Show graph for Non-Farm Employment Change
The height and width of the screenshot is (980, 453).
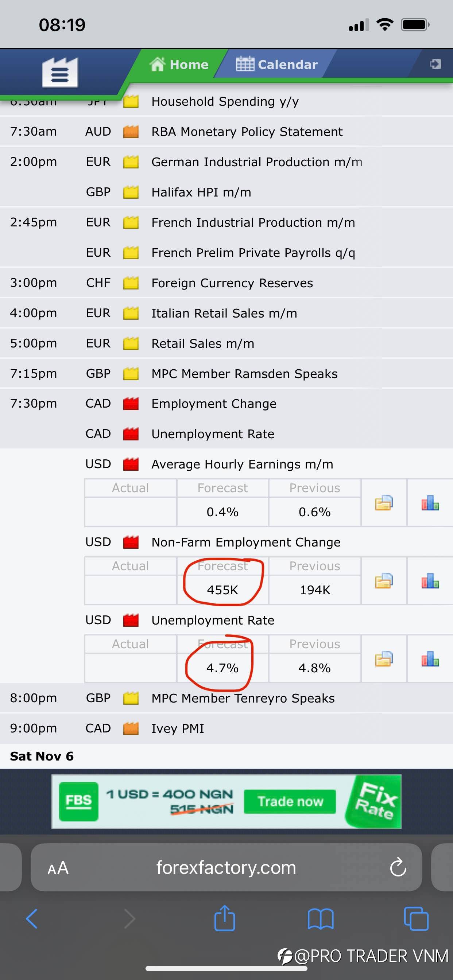point(430,581)
